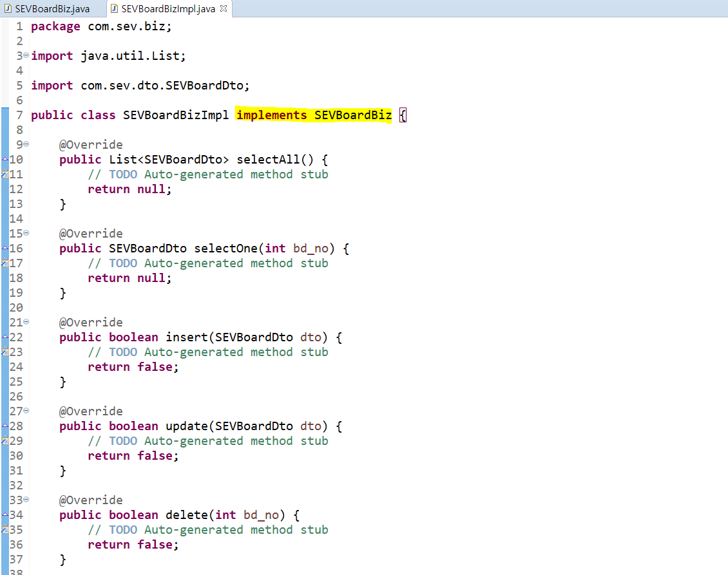Select the SEVBoardBizImpl.java editor tab
This screenshot has width=728, height=575.
pyautogui.click(x=168, y=9)
